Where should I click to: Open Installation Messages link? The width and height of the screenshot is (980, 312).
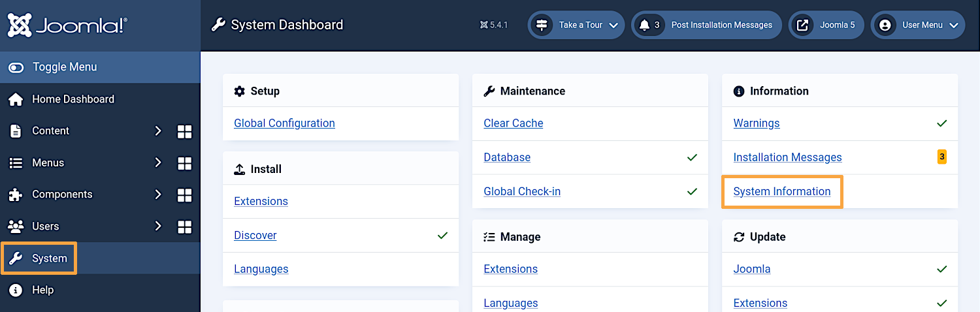(x=788, y=157)
